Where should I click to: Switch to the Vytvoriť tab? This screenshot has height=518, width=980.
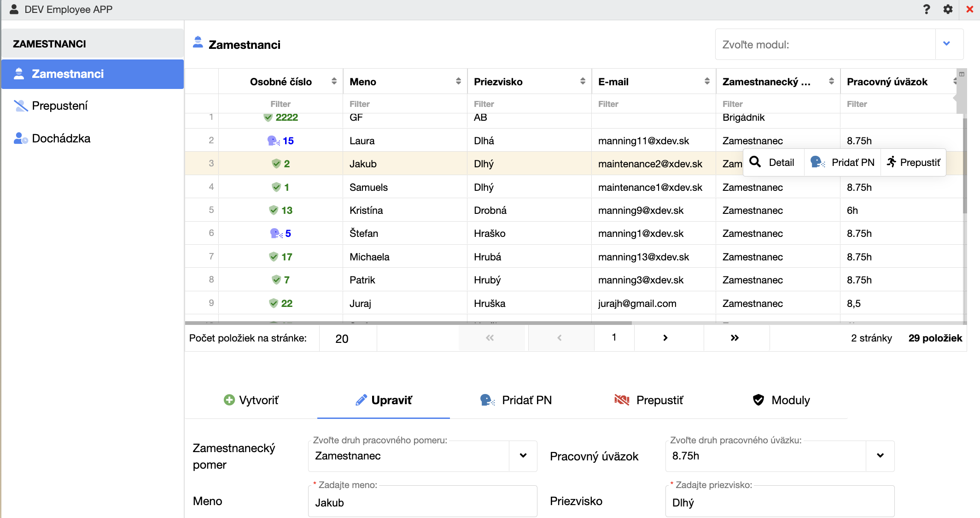point(251,400)
